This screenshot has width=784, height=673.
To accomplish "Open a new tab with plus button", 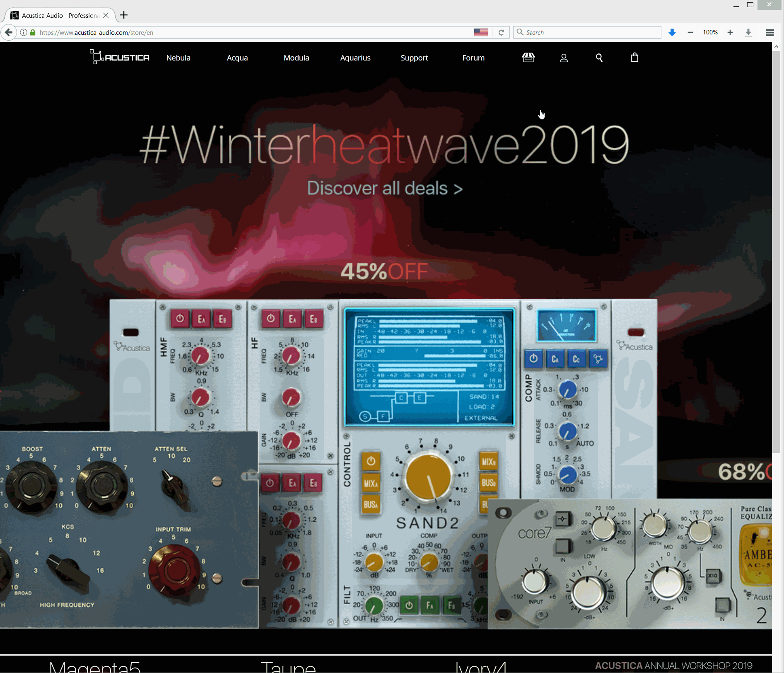I will point(124,15).
